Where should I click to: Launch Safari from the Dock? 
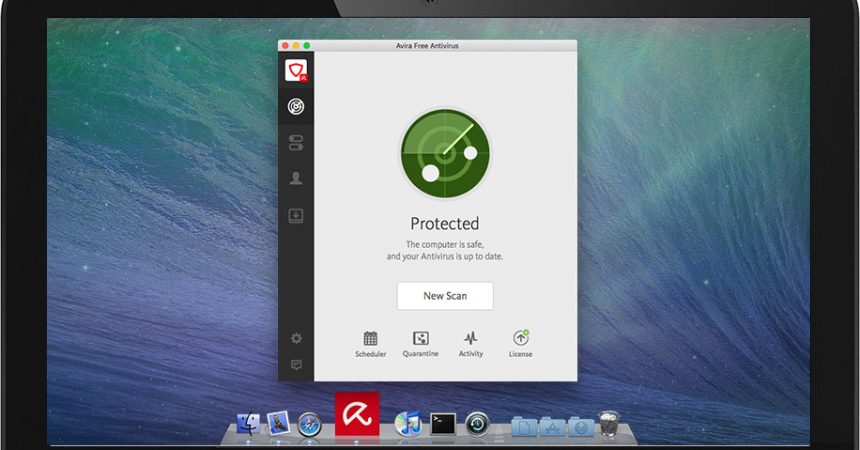point(309,425)
